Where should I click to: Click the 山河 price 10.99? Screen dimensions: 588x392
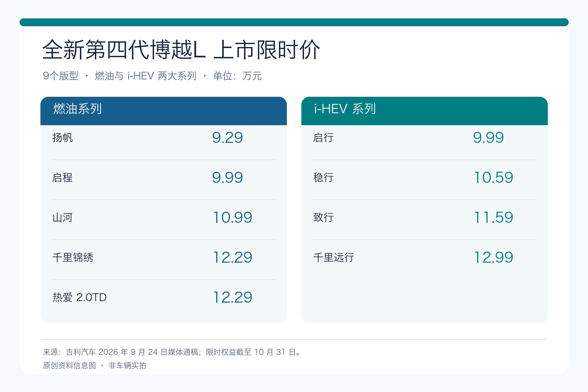coord(233,217)
